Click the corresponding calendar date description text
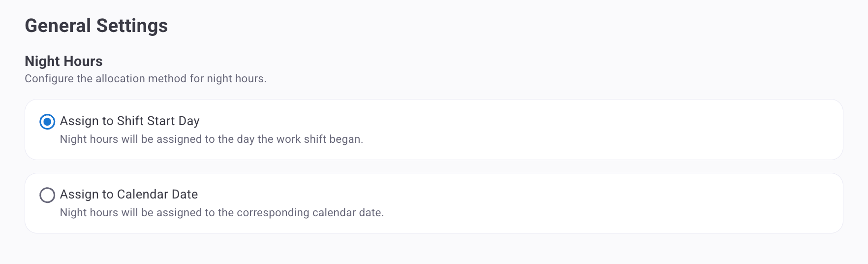The width and height of the screenshot is (868, 264). click(221, 213)
